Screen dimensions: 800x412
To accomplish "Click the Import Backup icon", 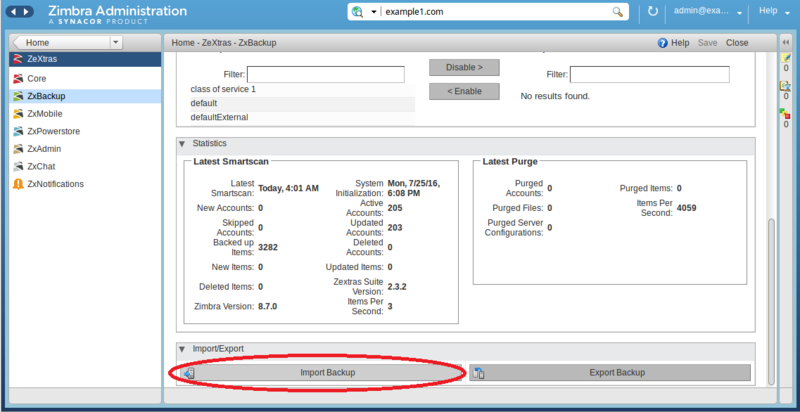I will 189,373.
